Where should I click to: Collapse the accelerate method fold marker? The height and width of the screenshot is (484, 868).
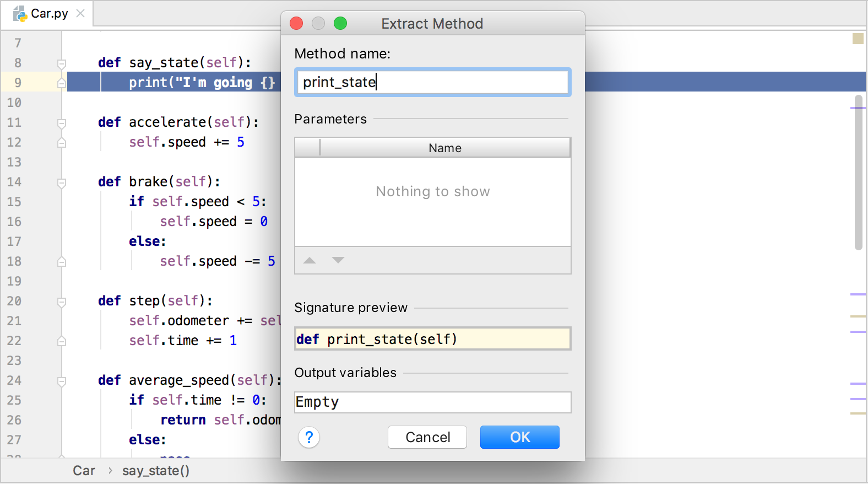point(62,123)
